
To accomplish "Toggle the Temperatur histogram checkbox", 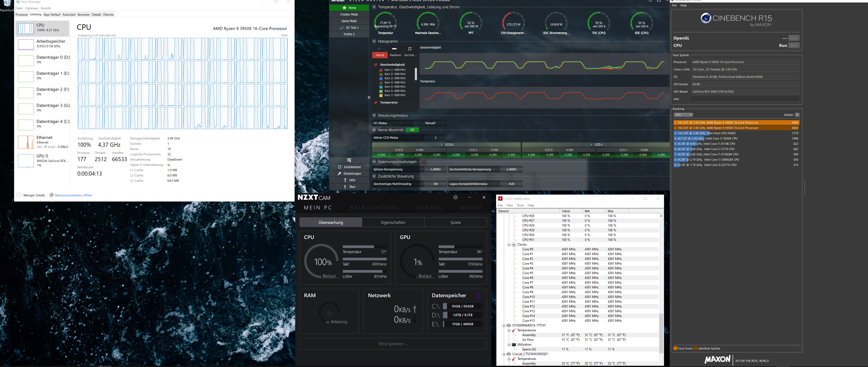I will click(375, 103).
